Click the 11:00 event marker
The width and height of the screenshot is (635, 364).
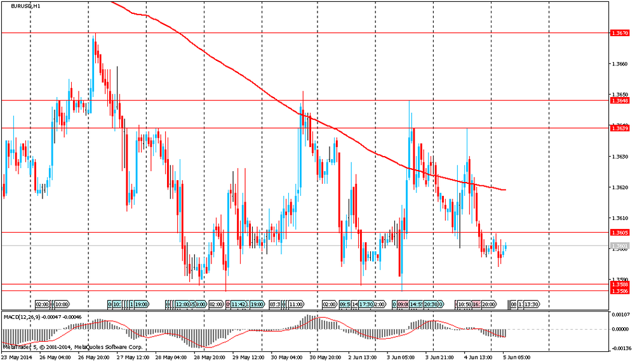click(x=295, y=304)
